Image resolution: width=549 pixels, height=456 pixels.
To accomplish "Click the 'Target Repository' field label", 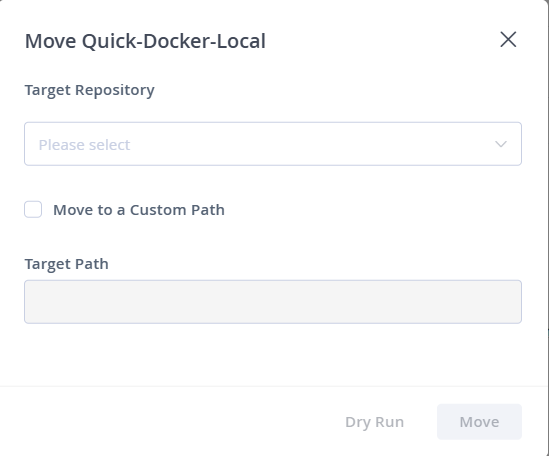I will click(89, 90).
